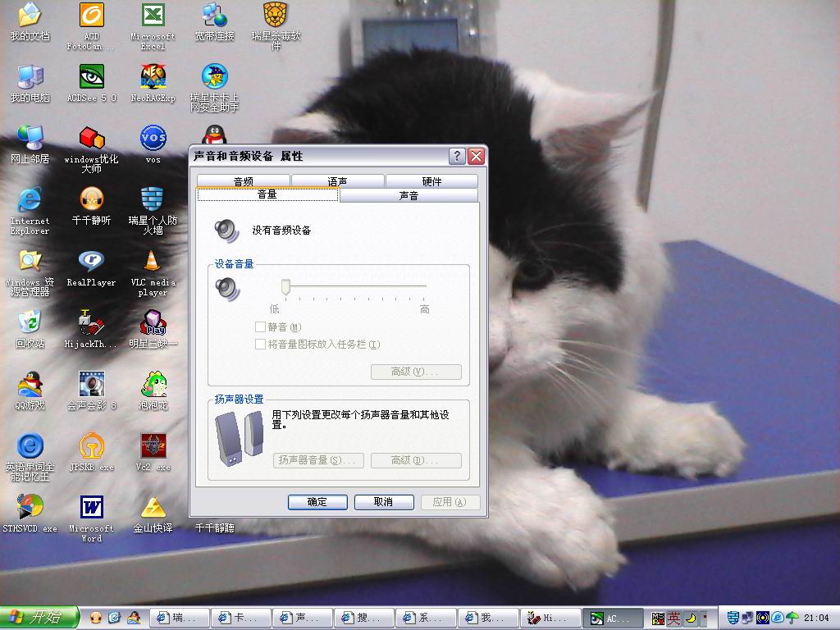Click the taskbar clock 21:04
Screen dimensions: 840x630
pyautogui.click(x=816, y=618)
